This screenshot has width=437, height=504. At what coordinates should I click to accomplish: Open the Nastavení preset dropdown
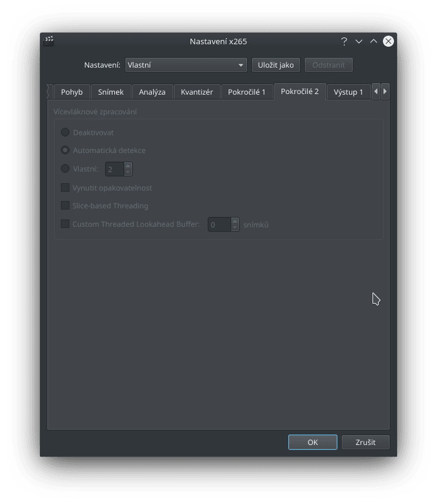pos(186,65)
